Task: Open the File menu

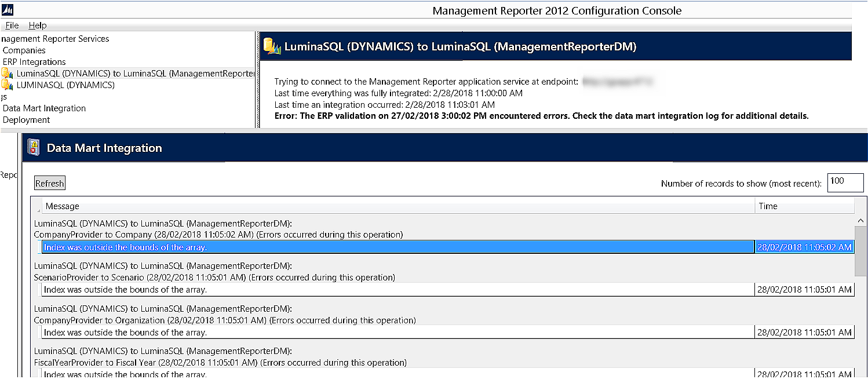Action: pos(12,25)
